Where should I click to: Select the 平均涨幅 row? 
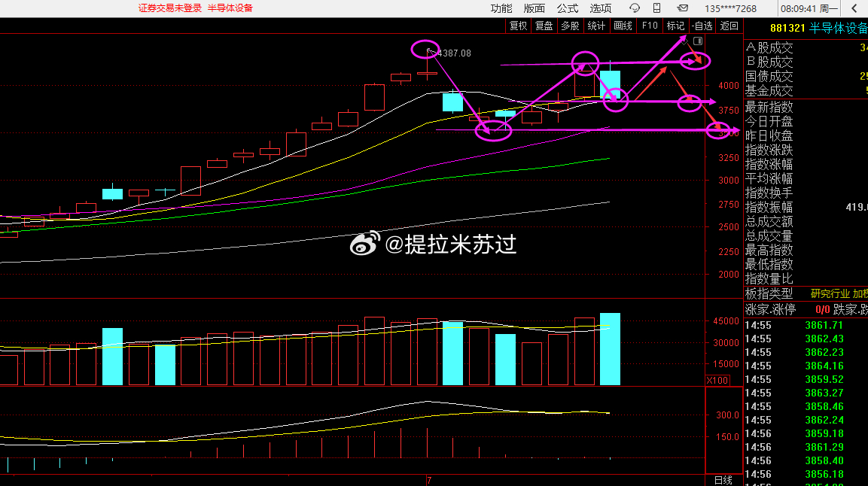tap(806, 178)
